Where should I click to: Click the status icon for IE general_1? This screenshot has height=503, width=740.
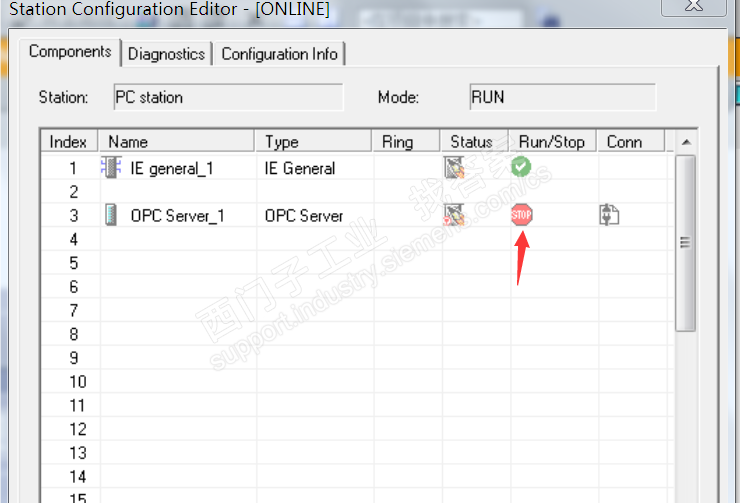[x=454, y=168]
